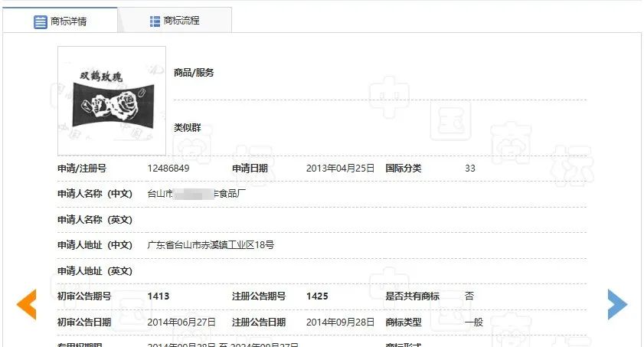The width and height of the screenshot is (644, 347).
Task: Click the 申请人名称（中文） label
Action: point(95,194)
